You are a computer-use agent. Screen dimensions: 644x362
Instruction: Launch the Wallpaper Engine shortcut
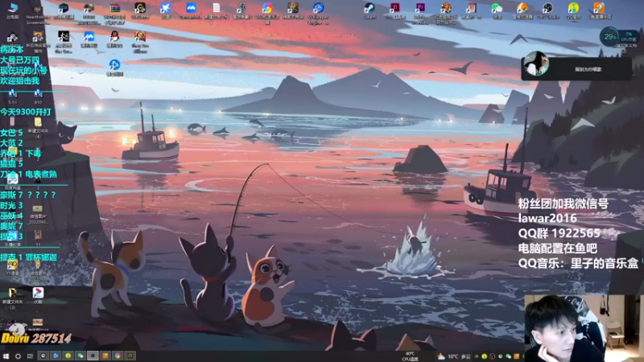318,13
